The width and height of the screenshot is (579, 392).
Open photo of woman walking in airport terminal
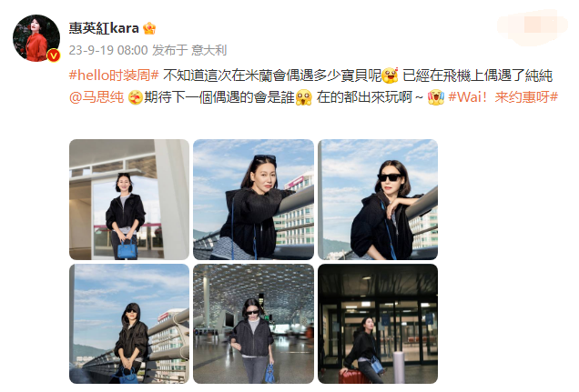(253, 324)
